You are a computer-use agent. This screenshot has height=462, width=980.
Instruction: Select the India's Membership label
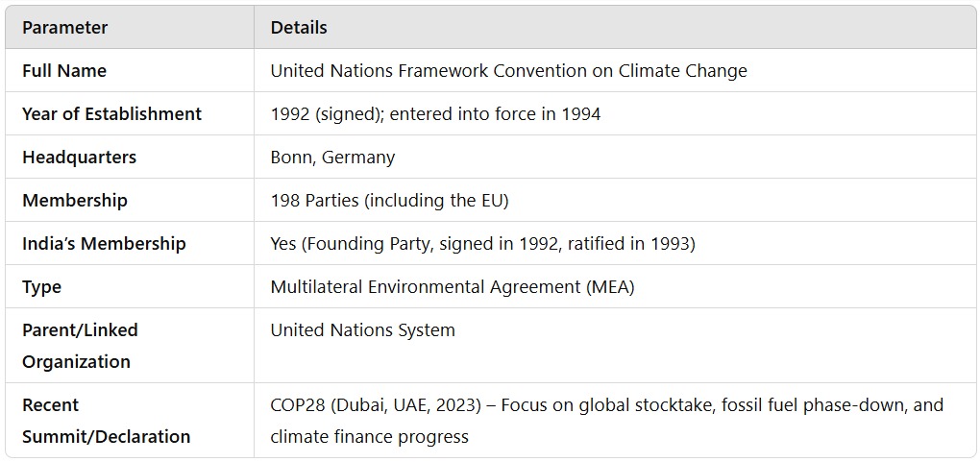pos(105,243)
